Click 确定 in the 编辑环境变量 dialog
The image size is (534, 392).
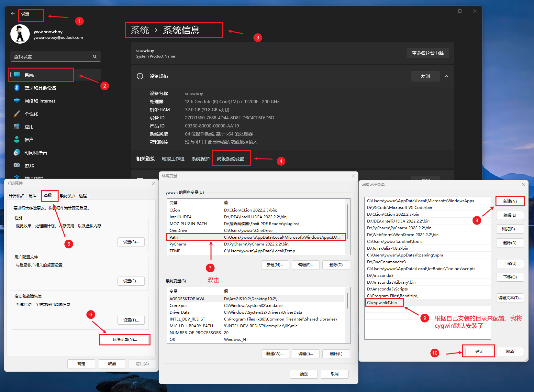point(479,352)
